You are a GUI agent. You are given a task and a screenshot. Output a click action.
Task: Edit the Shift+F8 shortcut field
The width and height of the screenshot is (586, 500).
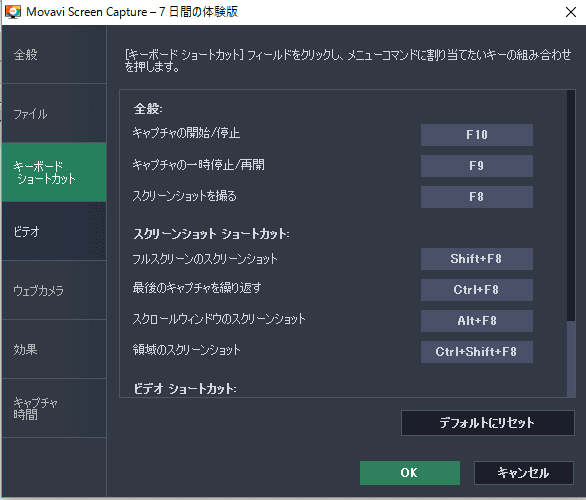476,259
